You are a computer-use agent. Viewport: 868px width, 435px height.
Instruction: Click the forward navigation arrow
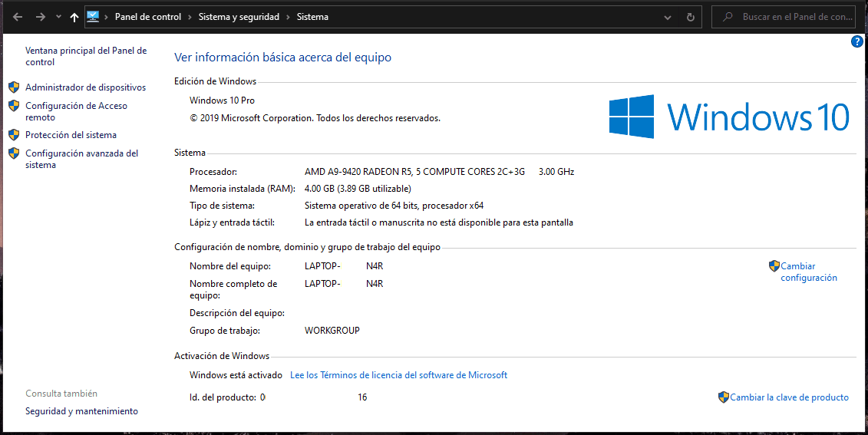41,17
